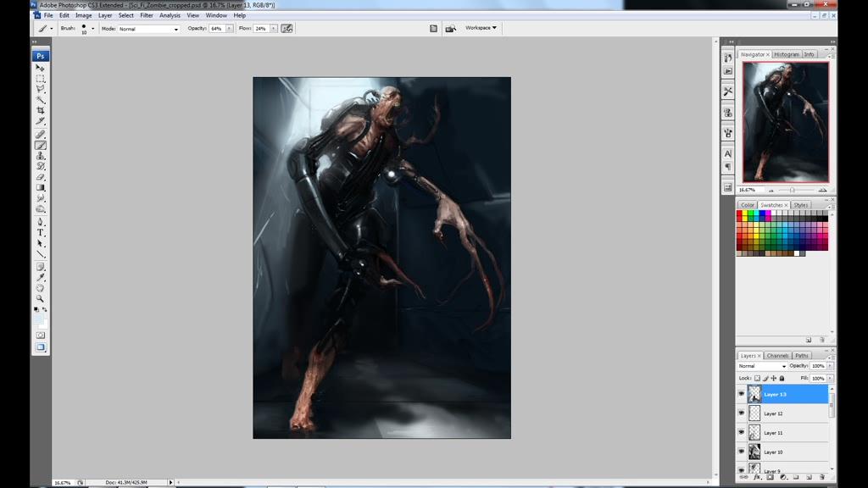Add a layer mask
868x488 pixels.
click(770, 477)
